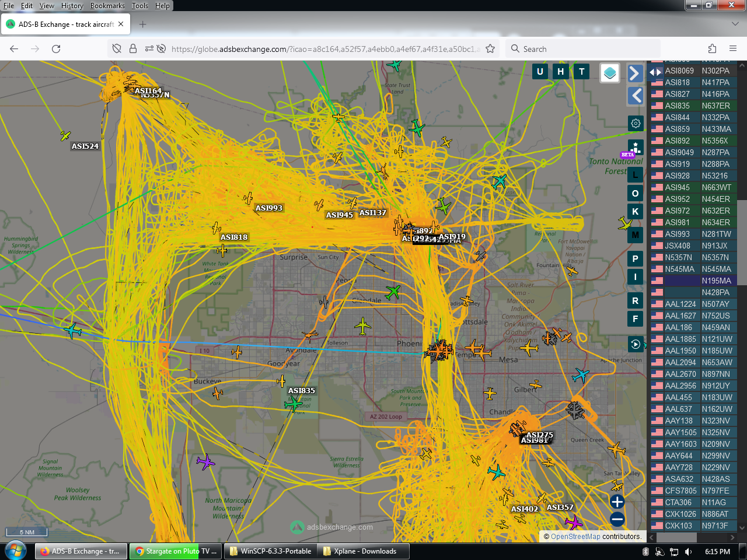The height and width of the screenshot is (560, 747).
Task: Open the Firefox application menu
Action: (733, 49)
